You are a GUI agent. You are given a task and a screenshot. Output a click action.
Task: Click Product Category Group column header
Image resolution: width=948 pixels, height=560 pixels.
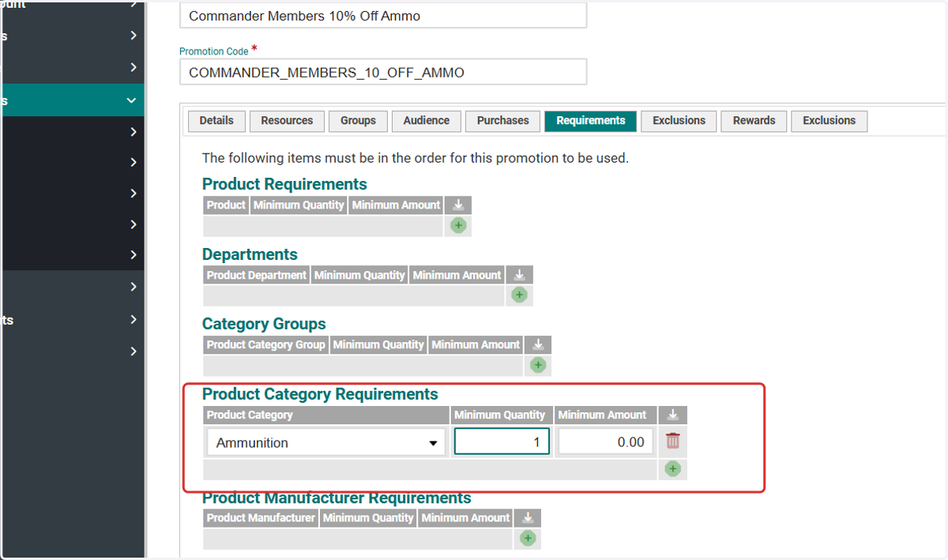pyautogui.click(x=265, y=344)
